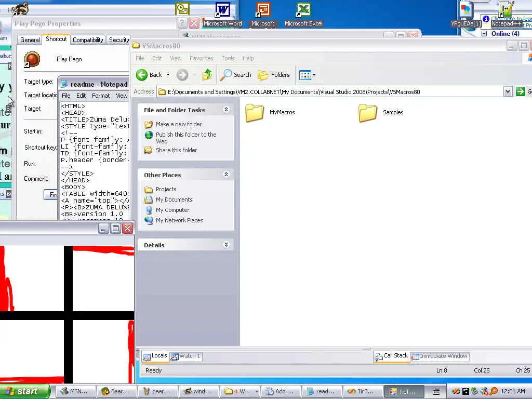
Task: Switch to the Locals tab
Action: pyautogui.click(x=155, y=356)
